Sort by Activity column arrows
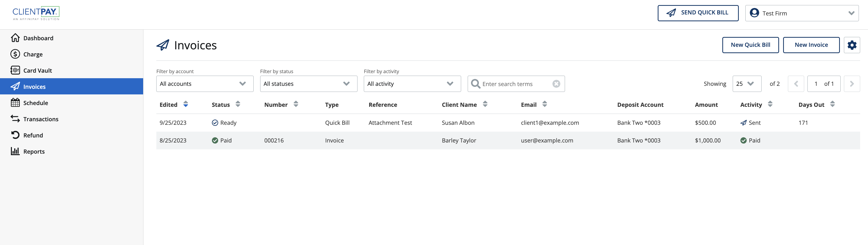This screenshot has height=245, width=868. point(770,104)
